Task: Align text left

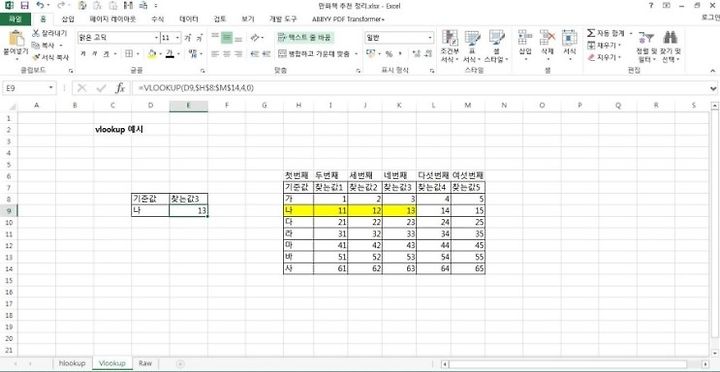Action: click(214, 54)
